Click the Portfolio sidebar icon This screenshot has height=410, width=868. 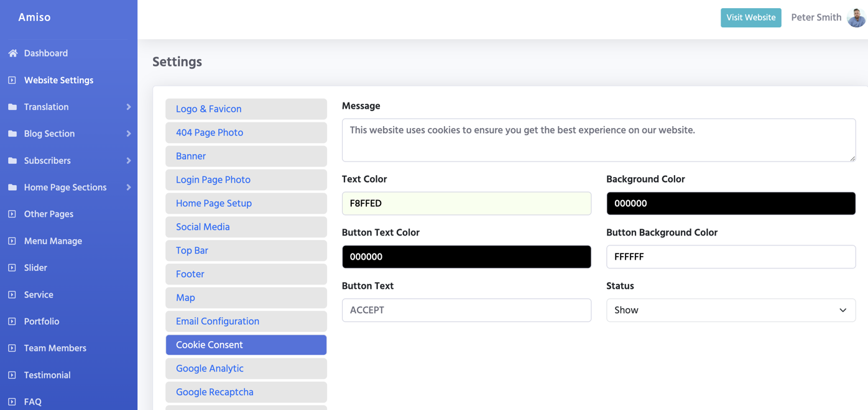coord(12,321)
